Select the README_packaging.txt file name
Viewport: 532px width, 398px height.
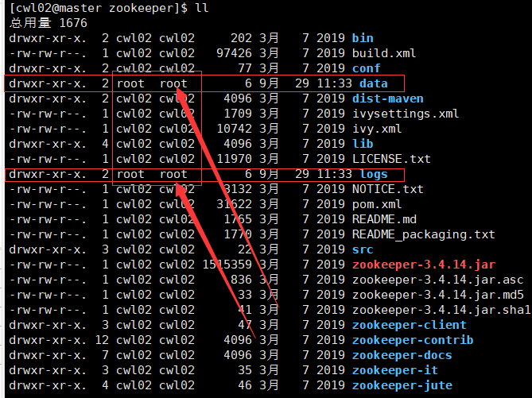(x=423, y=234)
